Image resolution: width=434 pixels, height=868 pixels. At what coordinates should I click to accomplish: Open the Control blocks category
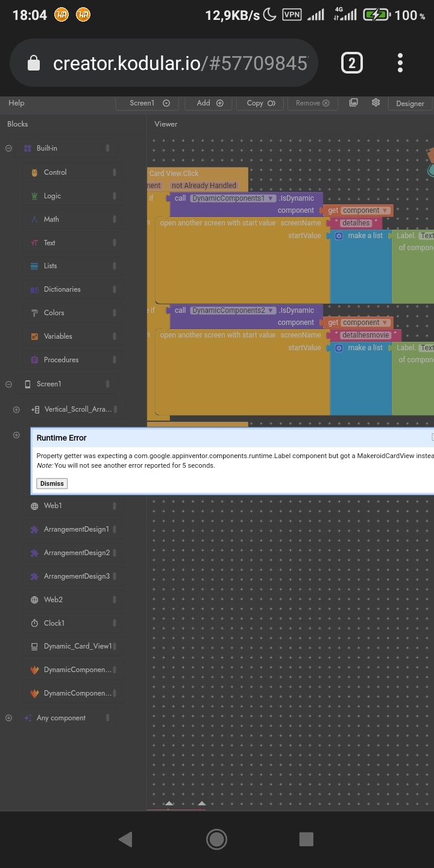tap(55, 172)
